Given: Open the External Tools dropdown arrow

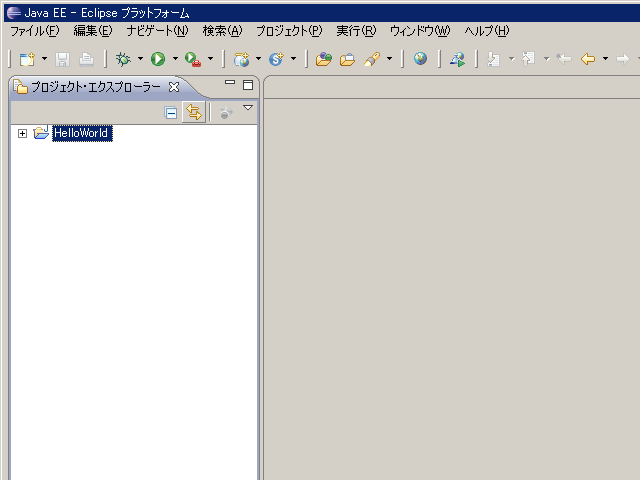Looking at the screenshot, I should 210,59.
